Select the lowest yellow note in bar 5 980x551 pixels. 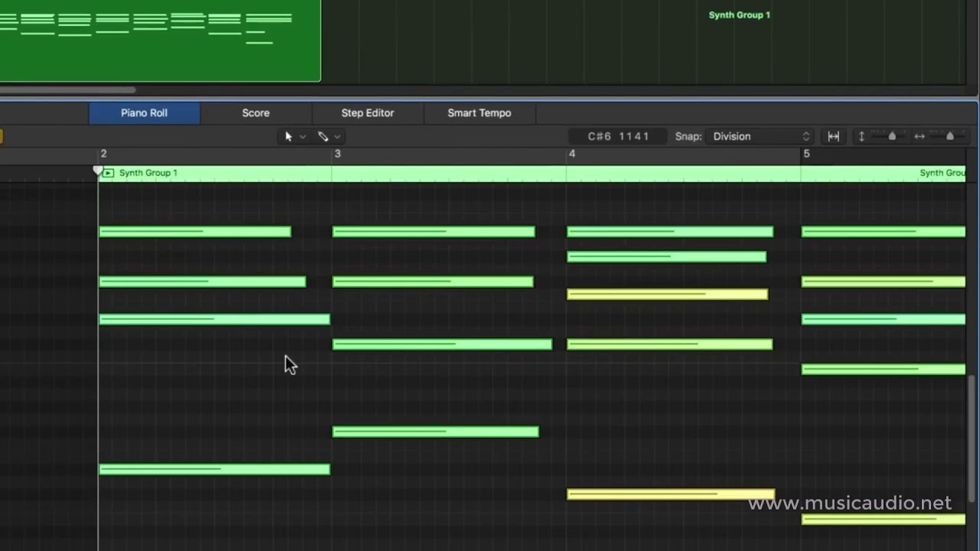pyautogui.click(x=884, y=520)
